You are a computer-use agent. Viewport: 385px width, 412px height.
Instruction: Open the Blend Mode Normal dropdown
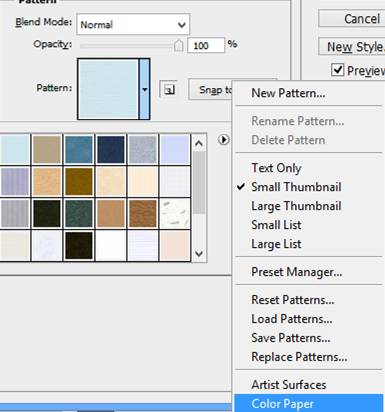pos(133,24)
